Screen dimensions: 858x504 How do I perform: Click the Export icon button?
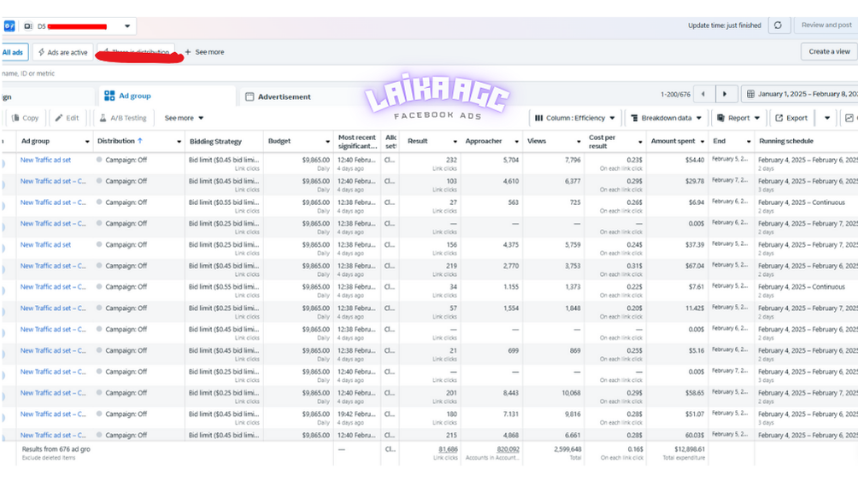tap(790, 118)
